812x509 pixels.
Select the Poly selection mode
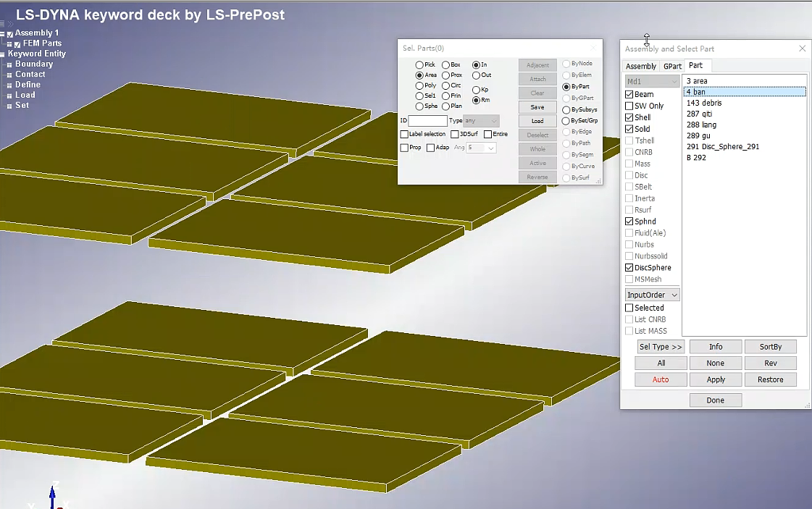click(x=419, y=85)
